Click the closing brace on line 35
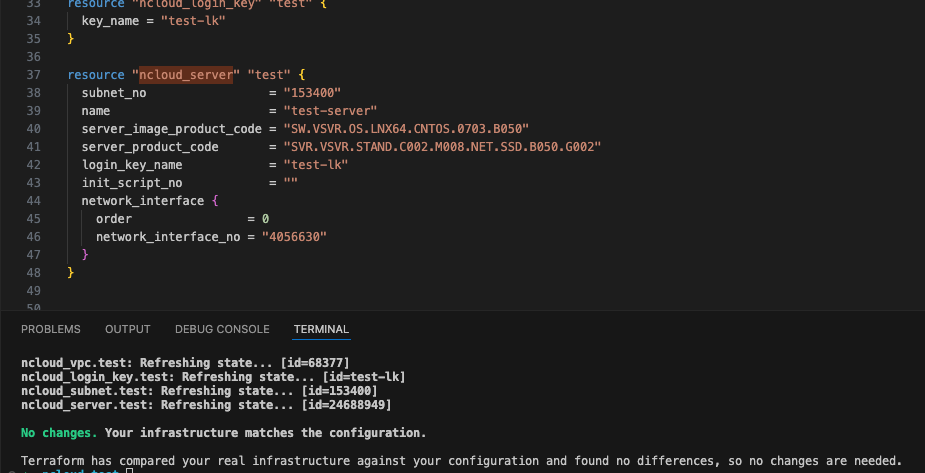925x473 pixels. 71,39
